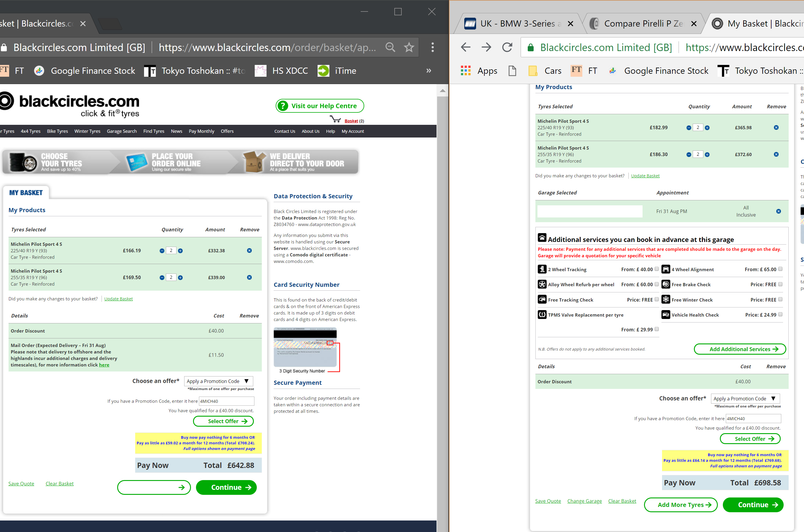The height and width of the screenshot is (532, 804).
Task: Click Change Garage link
Action: click(584, 501)
